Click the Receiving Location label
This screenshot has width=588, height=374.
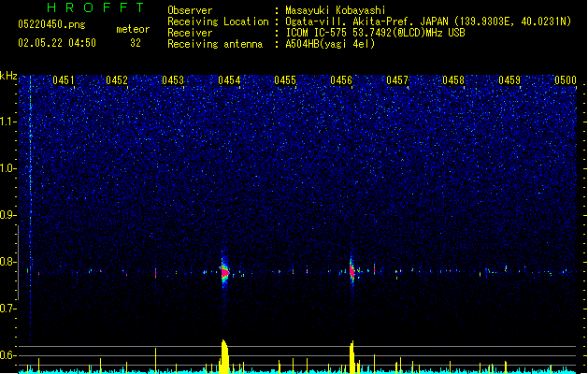tap(218, 22)
